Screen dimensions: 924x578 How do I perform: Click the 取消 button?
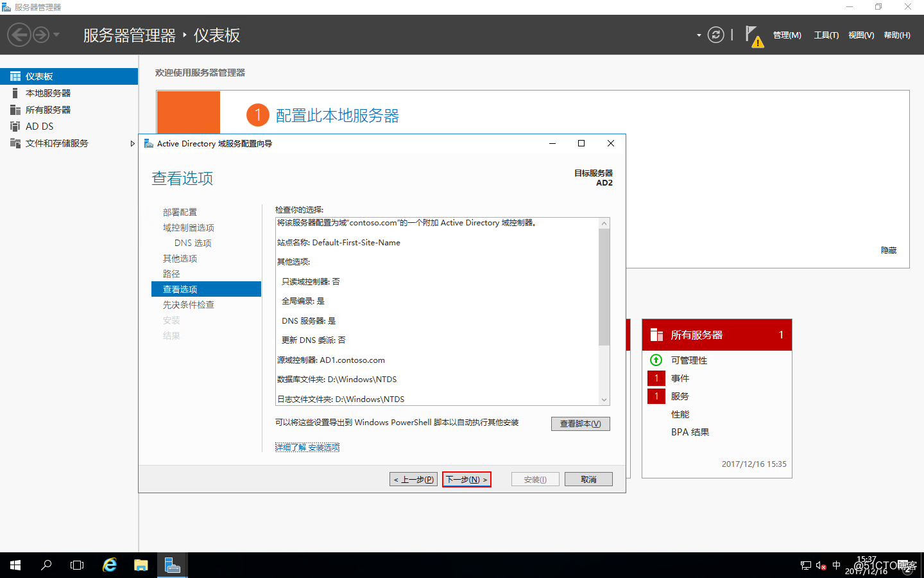pos(588,479)
